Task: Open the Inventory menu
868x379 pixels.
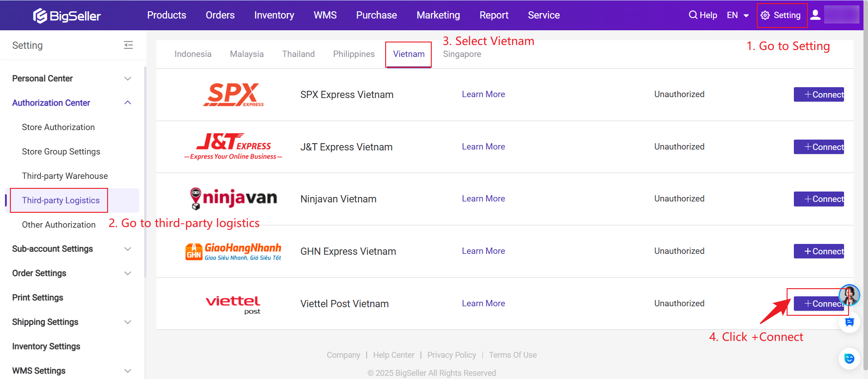Action: tap(274, 15)
